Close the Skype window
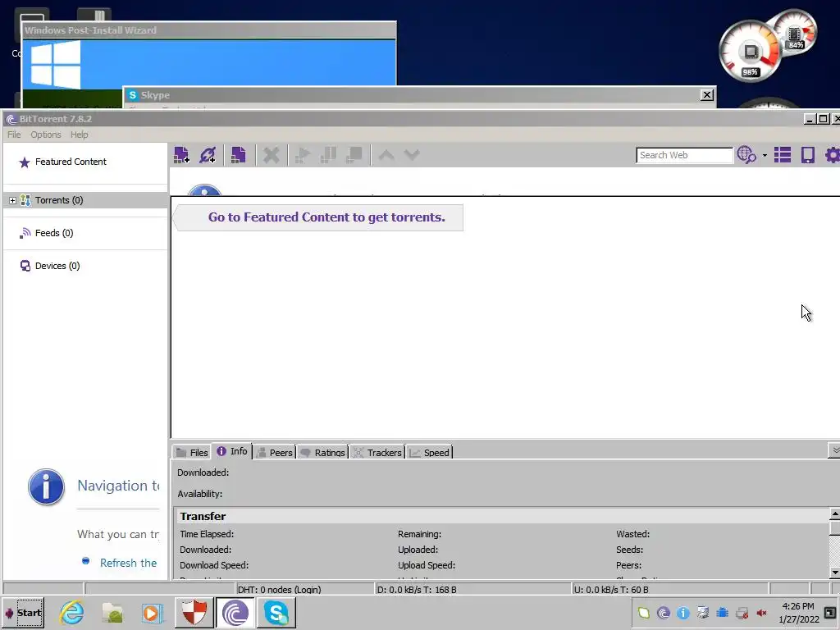The image size is (840, 630). point(707,95)
